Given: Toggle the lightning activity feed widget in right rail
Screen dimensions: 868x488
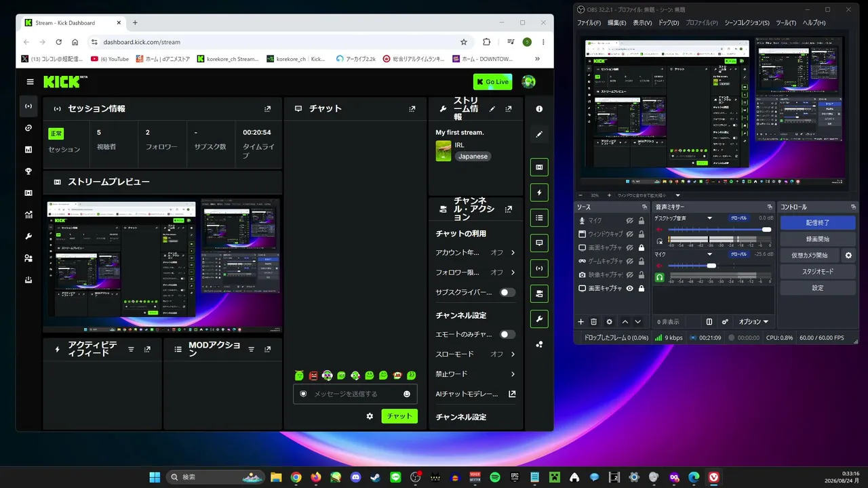Looking at the screenshot, I should 539,192.
